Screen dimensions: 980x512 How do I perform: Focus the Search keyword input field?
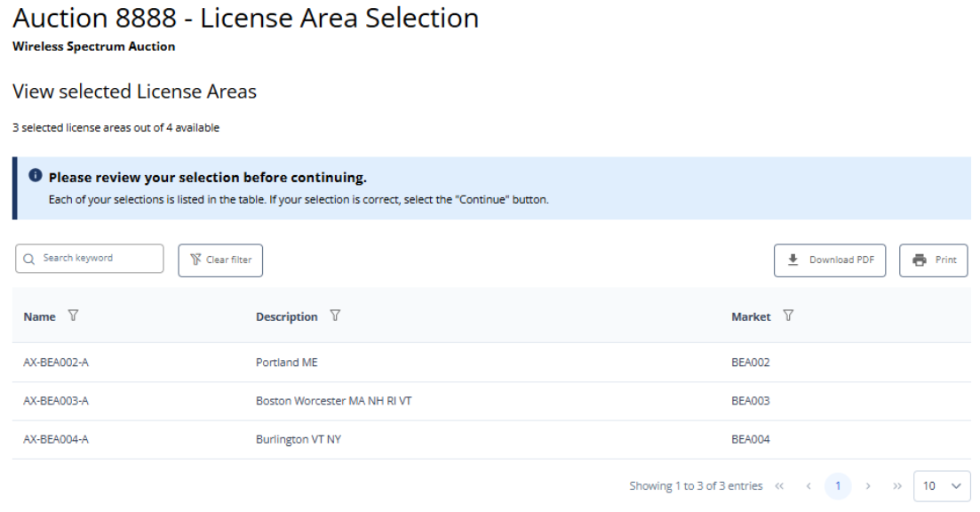[98, 259]
